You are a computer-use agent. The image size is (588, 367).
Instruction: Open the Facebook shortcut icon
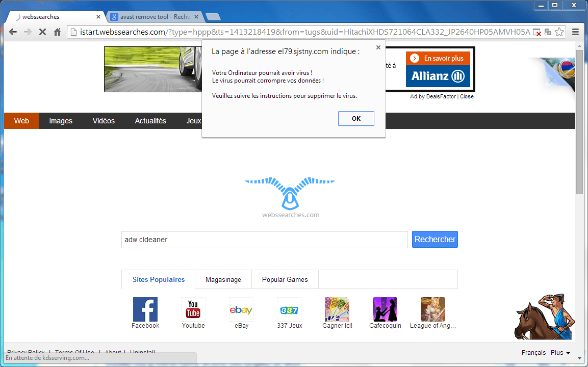point(145,309)
